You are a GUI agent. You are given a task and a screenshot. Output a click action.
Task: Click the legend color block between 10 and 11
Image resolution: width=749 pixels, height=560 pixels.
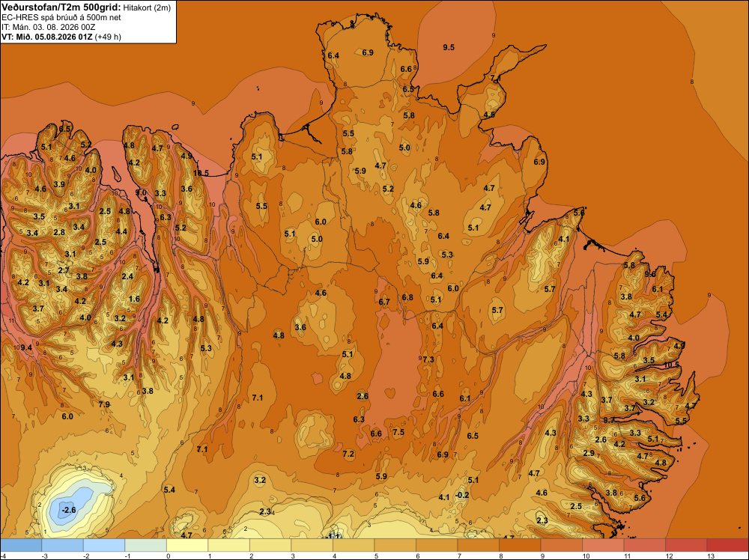click(603, 545)
